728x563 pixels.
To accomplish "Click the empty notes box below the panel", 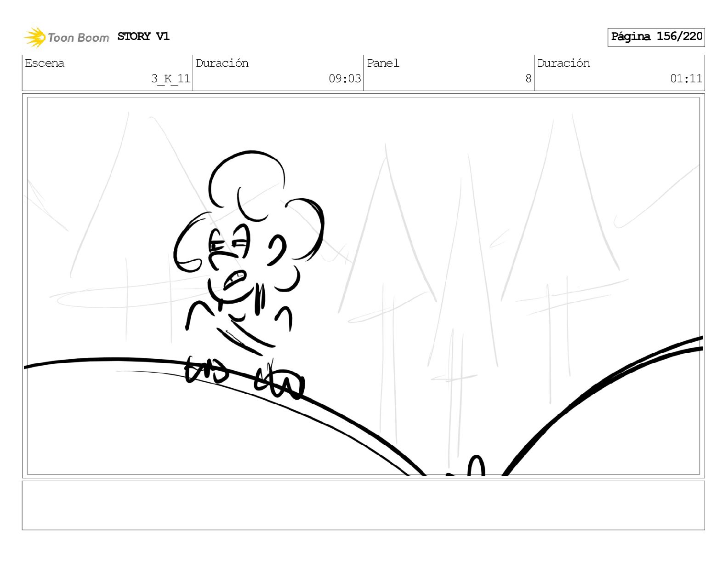I will click(x=363, y=506).
